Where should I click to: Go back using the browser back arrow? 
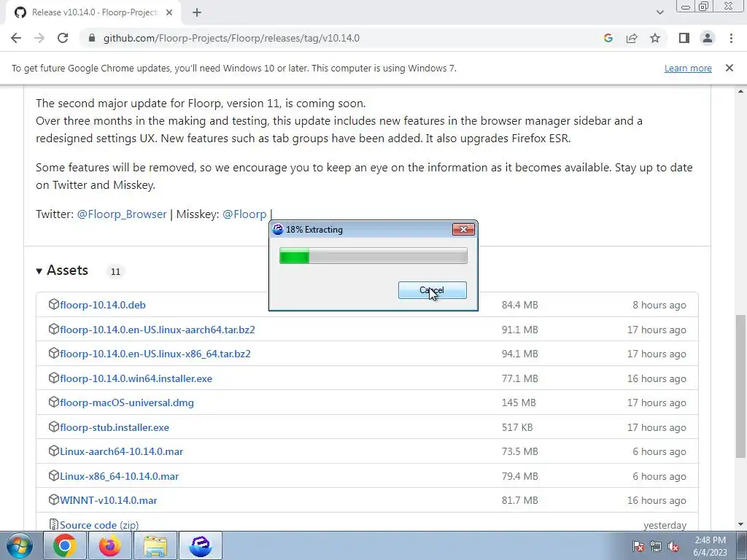click(16, 38)
